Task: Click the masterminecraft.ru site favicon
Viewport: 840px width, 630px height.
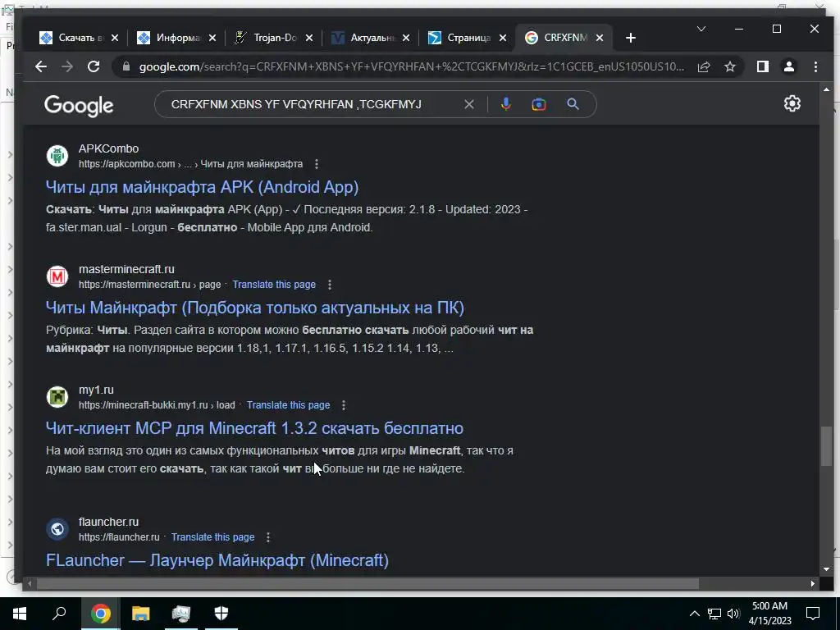Action: 57,276
